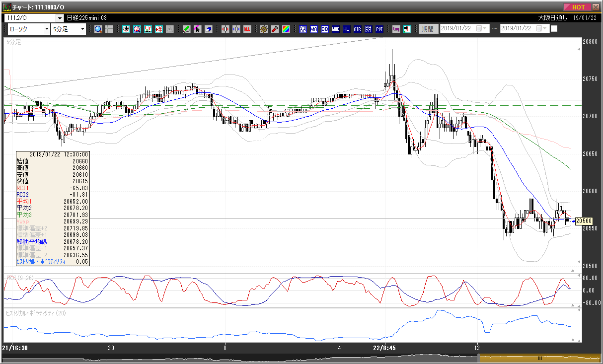This screenshot has width=603, height=364.
Task: Toggle the BB Bollinger Bands indicator
Action: tap(324, 29)
